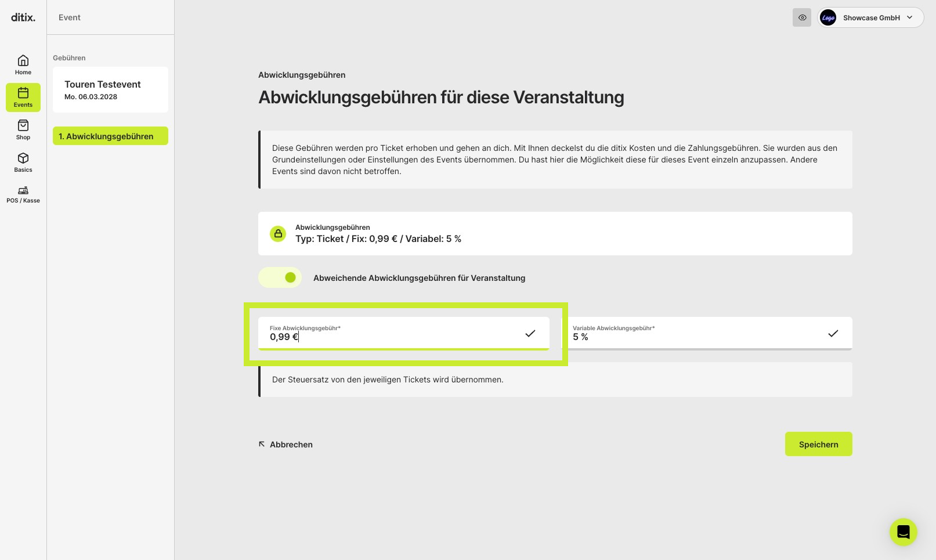Disable abweichende Abwicklungsgebühren switch
Image resolution: width=936 pixels, height=560 pixels.
point(280,277)
